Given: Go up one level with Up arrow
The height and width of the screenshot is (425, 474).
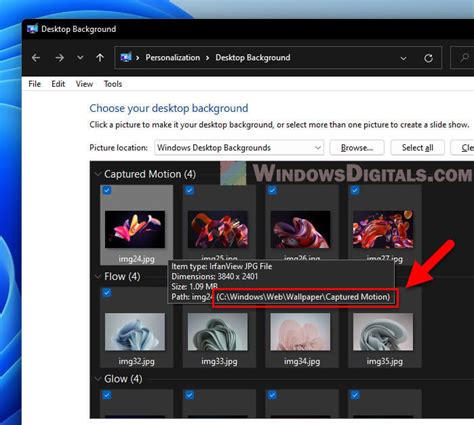Looking at the screenshot, I should (x=100, y=58).
